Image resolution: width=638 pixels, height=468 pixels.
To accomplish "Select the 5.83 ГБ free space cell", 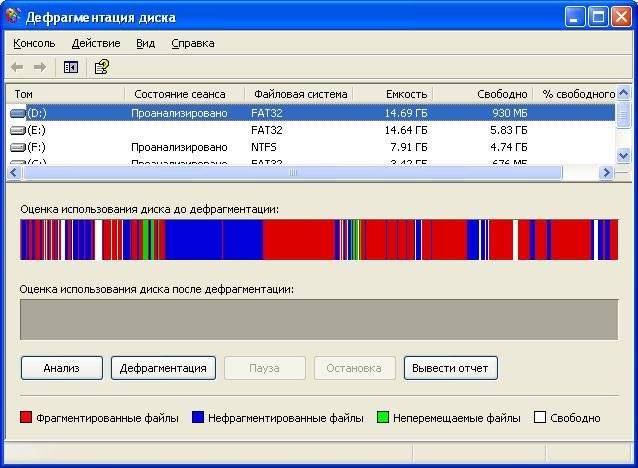I will (x=509, y=130).
